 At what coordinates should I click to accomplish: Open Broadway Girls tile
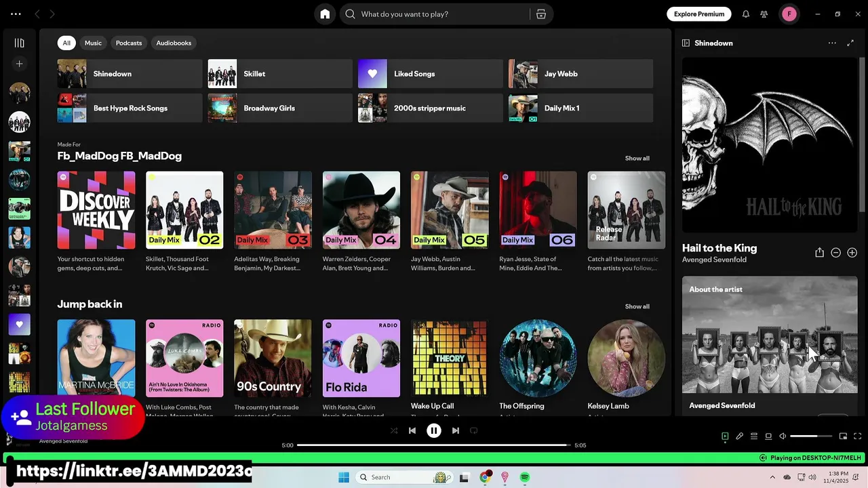coord(280,108)
